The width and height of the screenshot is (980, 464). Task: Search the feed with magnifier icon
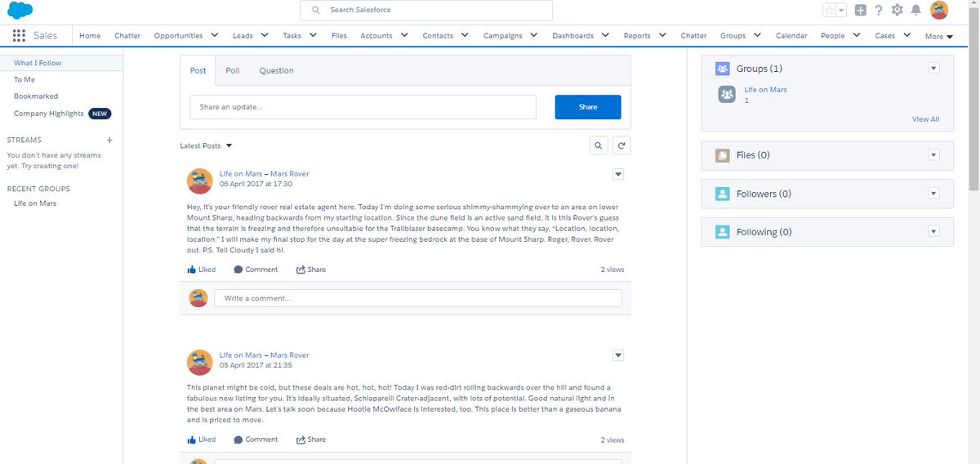(x=599, y=145)
